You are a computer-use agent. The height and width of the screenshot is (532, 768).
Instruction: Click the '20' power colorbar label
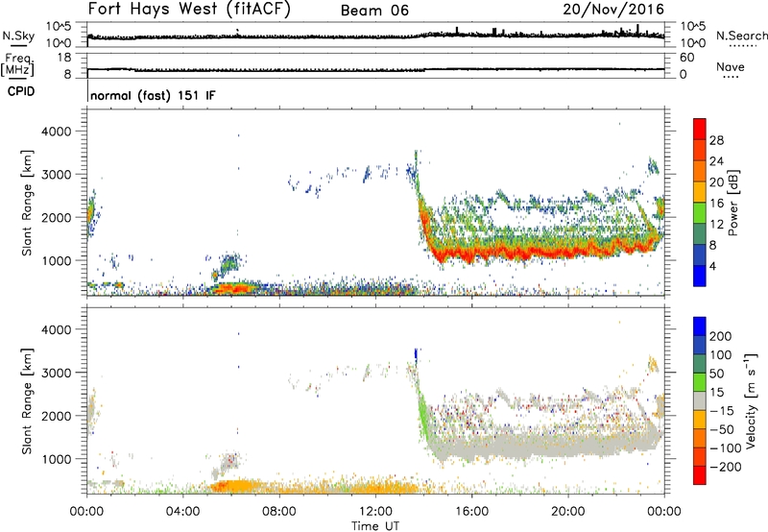716,182
